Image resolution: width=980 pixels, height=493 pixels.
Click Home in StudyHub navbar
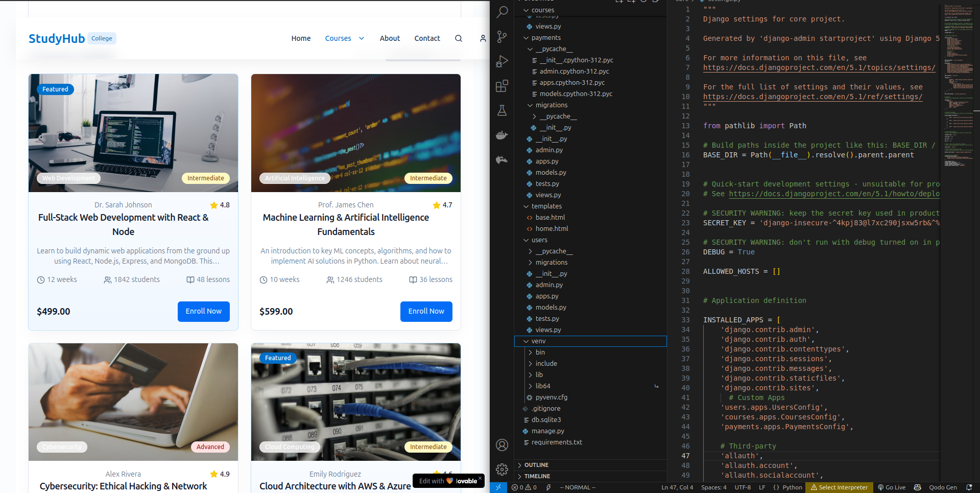pos(301,38)
